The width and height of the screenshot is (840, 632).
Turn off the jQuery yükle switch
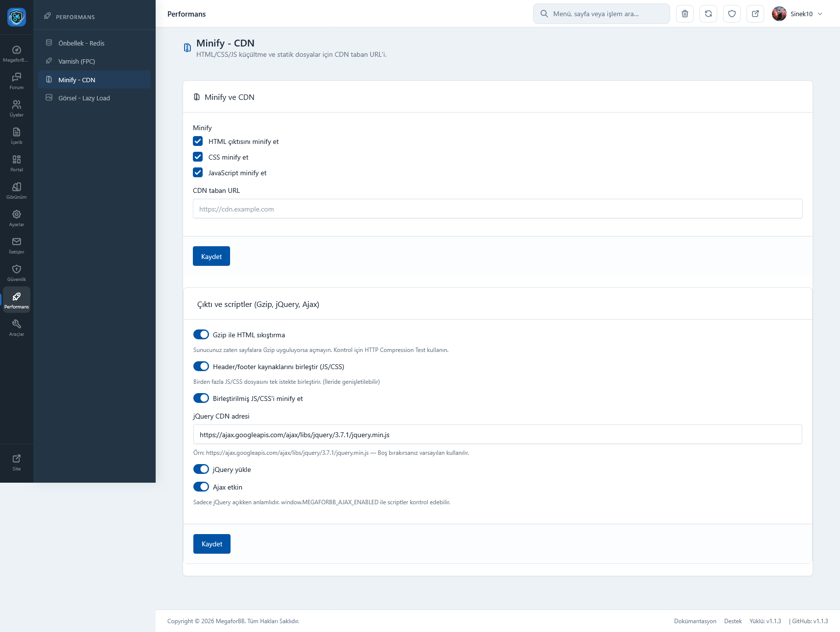(x=201, y=469)
